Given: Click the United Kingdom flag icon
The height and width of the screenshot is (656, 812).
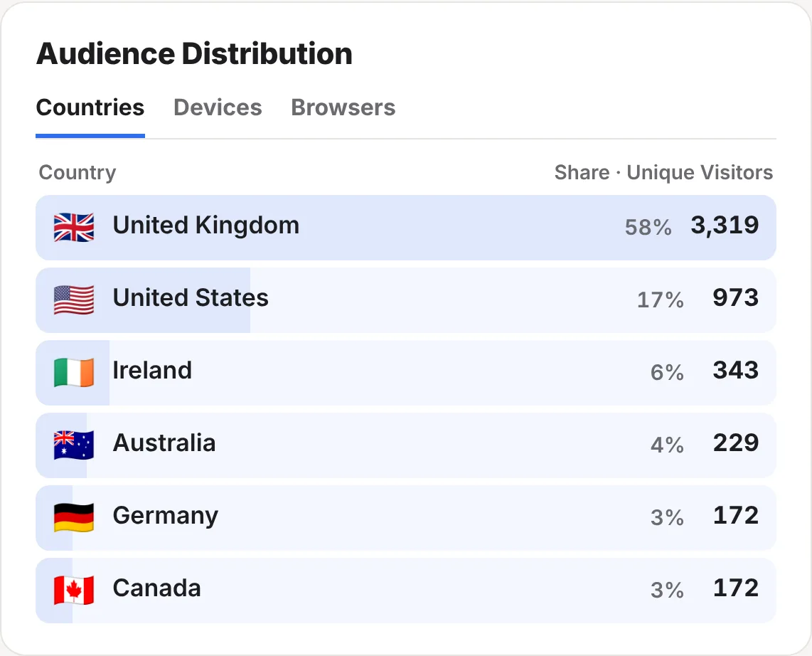Looking at the screenshot, I should pos(74,228).
